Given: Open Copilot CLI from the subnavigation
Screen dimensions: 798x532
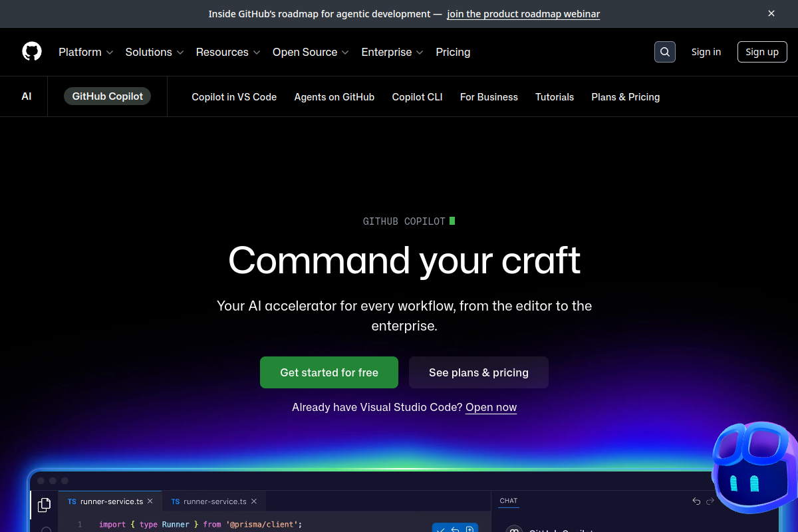Looking at the screenshot, I should point(417,96).
